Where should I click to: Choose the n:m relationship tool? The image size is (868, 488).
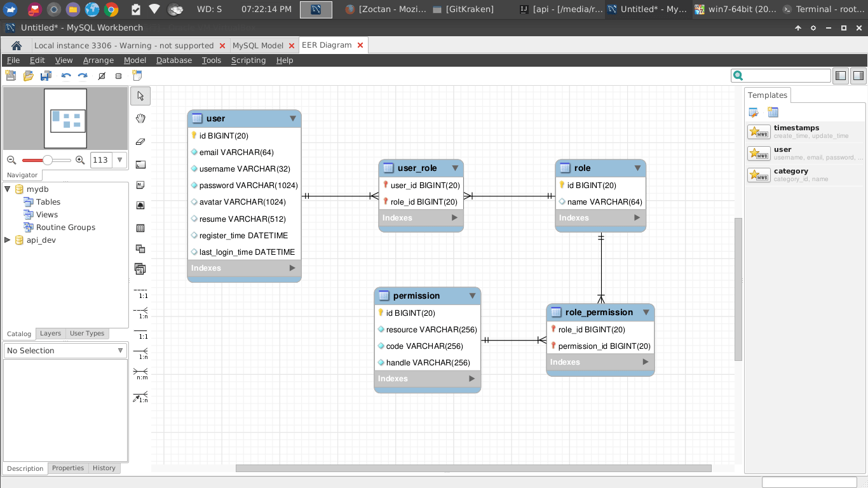[x=140, y=373]
